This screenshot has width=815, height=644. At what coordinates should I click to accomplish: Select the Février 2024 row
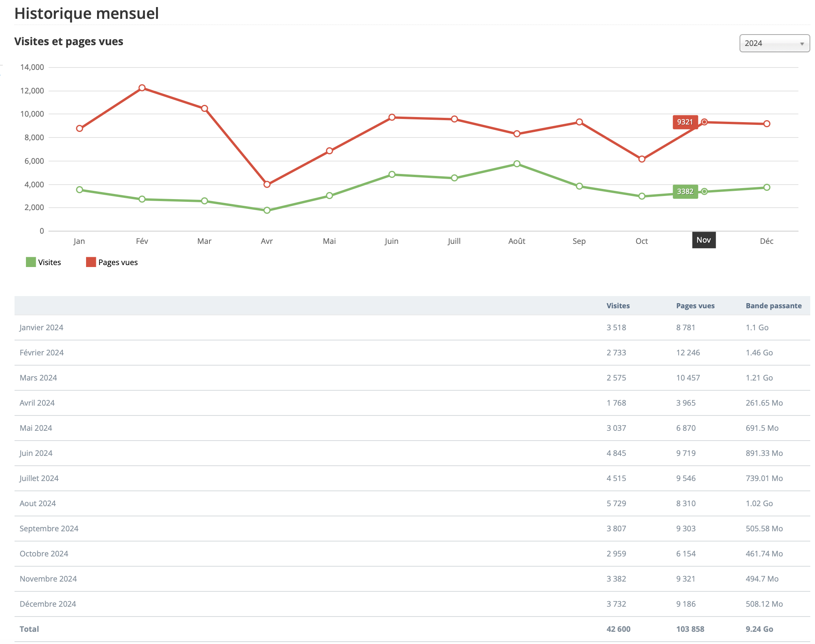coord(412,353)
